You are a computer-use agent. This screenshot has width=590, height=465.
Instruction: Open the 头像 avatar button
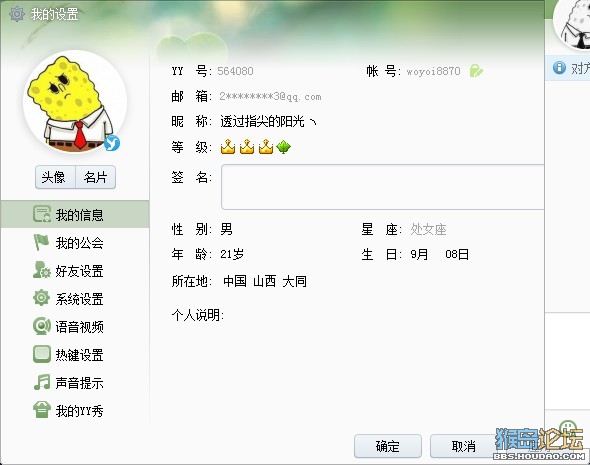point(55,177)
